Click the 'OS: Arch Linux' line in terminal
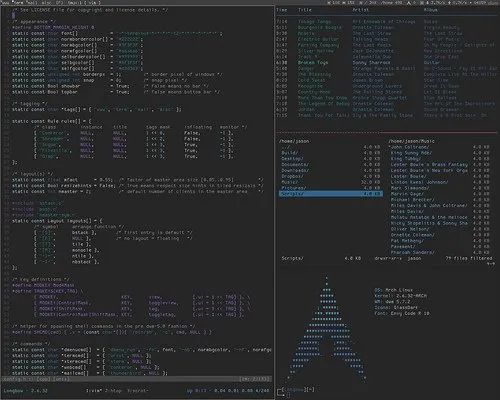 pyautogui.click(x=394, y=290)
